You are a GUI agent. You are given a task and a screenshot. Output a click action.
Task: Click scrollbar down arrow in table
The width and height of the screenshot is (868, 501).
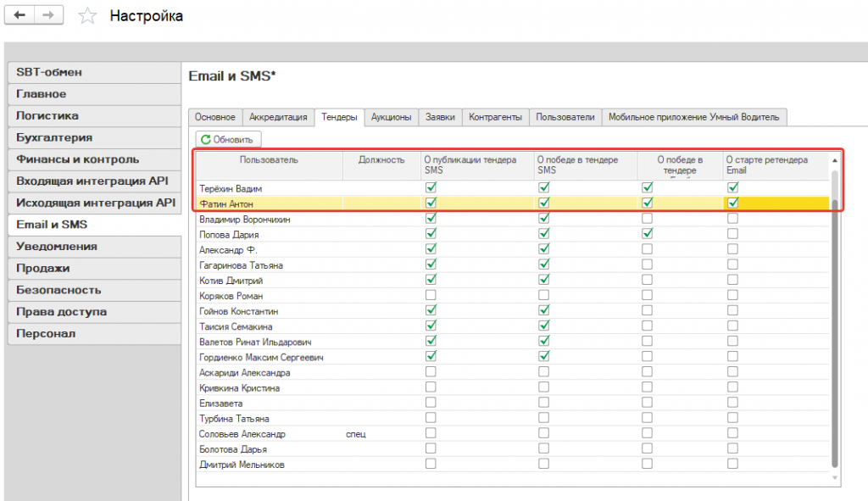[835, 478]
